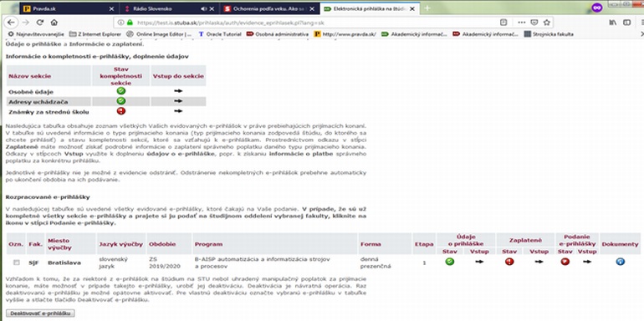Open the Najnavštevovanejšie bookmark
The image size is (644, 321).
pyautogui.click(x=36, y=34)
